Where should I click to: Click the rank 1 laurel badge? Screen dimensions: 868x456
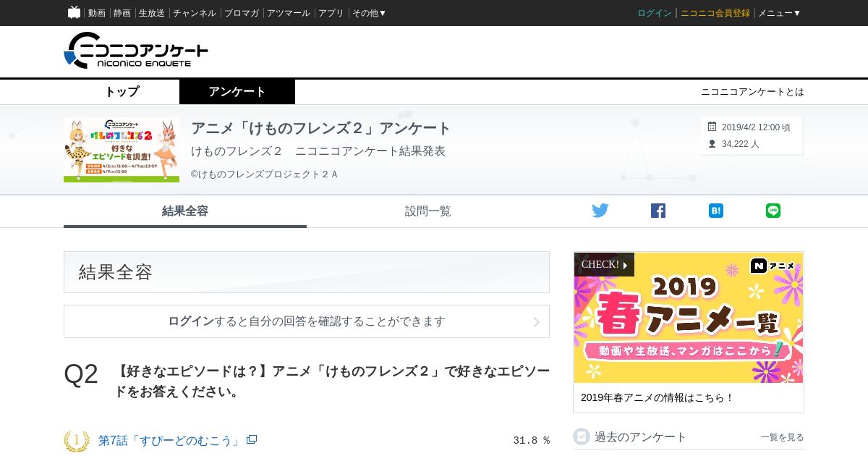[x=77, y=441]
